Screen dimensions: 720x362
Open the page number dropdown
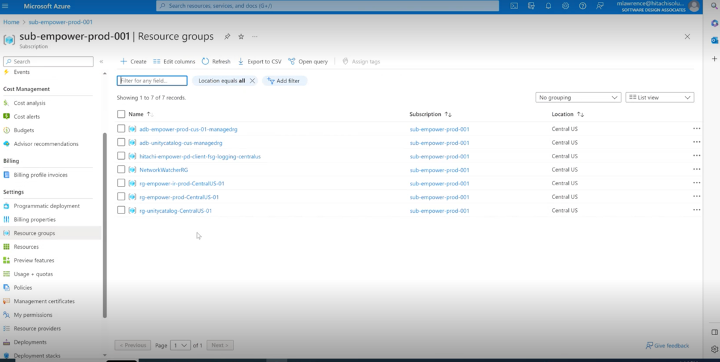coord(180,345)
